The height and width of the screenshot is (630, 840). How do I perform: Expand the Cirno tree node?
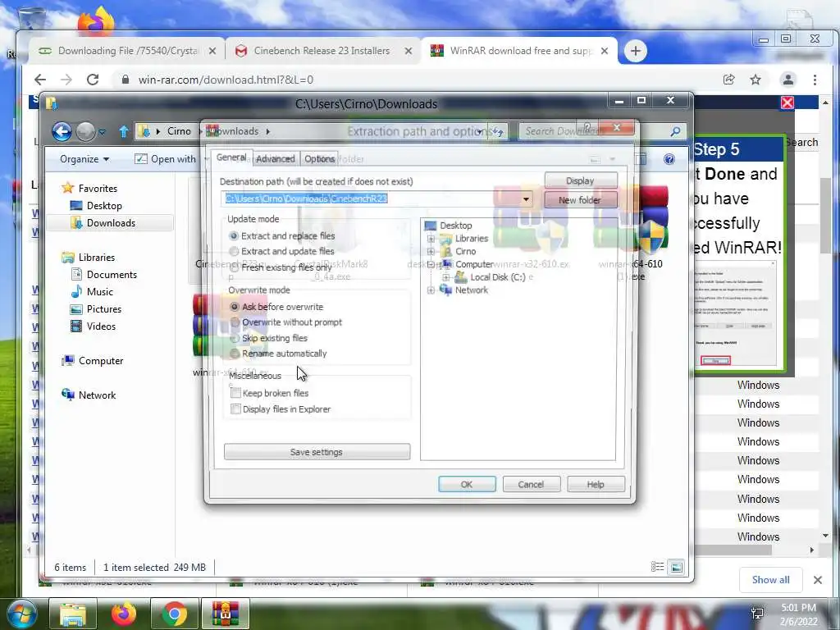coord(431,251)
